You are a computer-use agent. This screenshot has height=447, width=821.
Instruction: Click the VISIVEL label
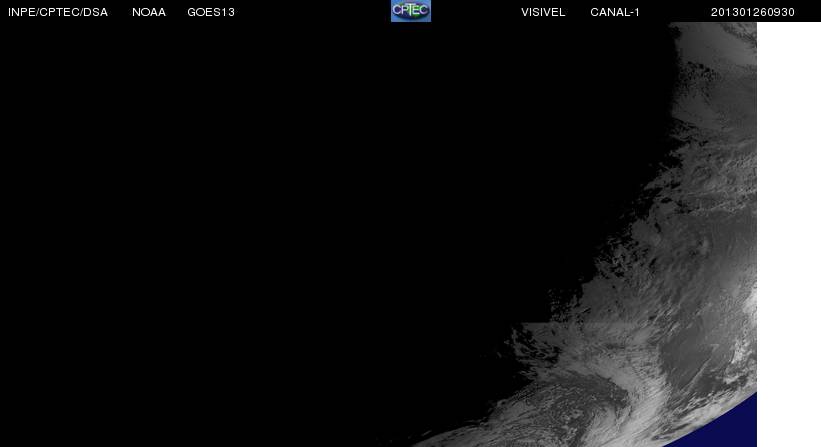(x=543, y=12)
